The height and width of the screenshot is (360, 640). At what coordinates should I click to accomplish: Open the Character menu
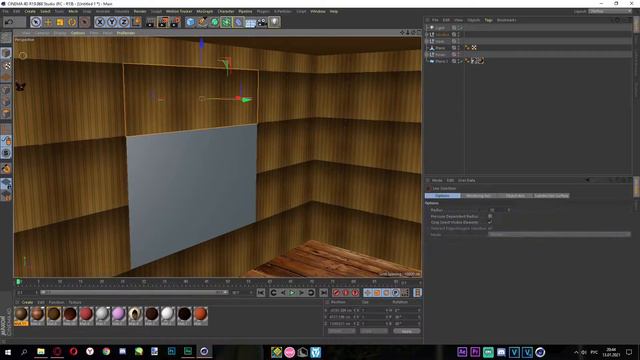[x=226, y=11]
